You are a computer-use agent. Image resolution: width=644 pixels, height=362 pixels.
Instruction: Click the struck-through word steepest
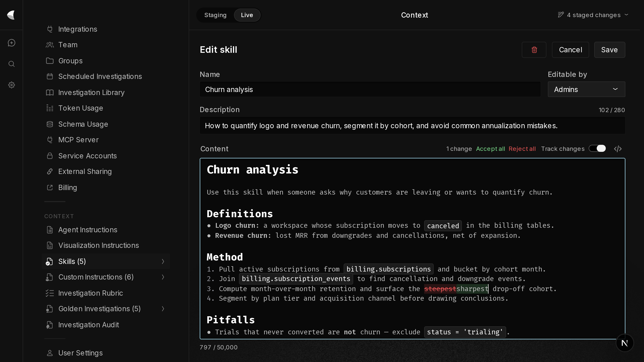tap(440, 289)
